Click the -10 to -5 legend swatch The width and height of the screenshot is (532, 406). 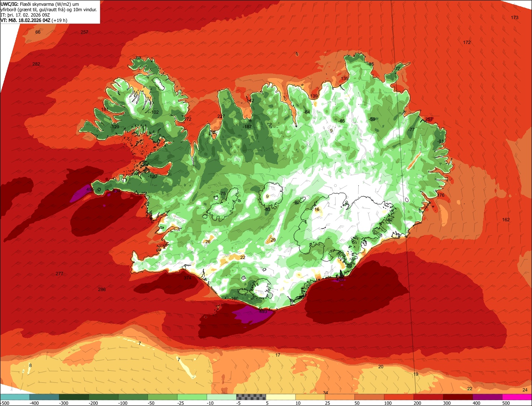pyautogui.click(x=221, y=397)
